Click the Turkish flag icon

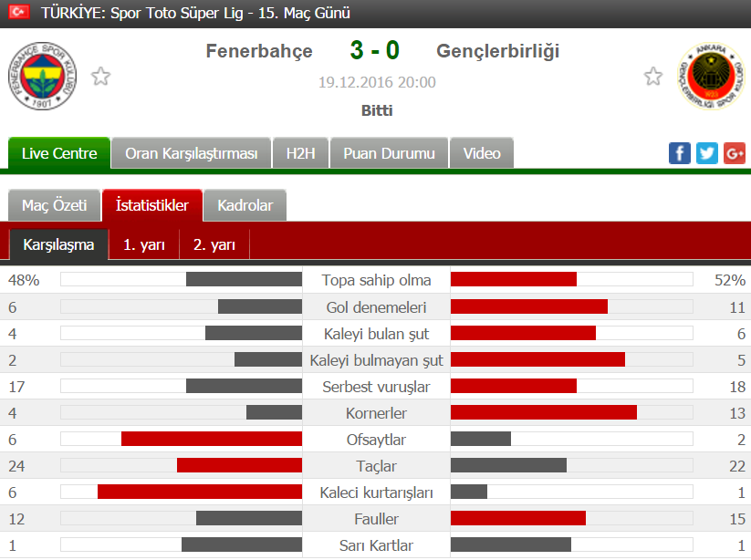tap(20, 12)
